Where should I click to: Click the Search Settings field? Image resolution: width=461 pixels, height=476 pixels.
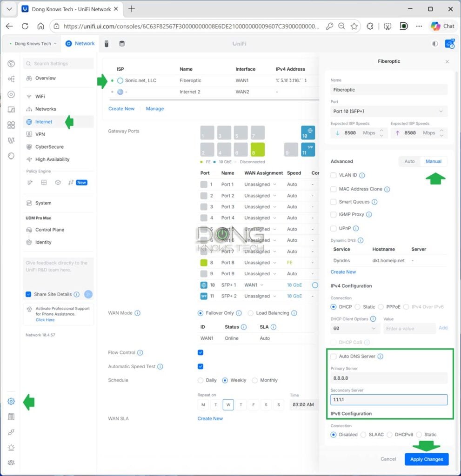pos(58,63)
